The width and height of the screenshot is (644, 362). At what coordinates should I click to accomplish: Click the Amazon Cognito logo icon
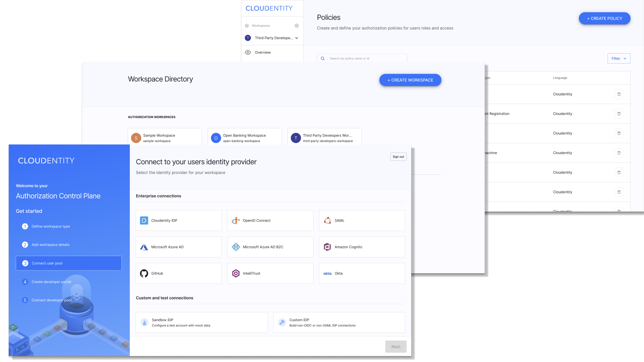click(327, 247)
